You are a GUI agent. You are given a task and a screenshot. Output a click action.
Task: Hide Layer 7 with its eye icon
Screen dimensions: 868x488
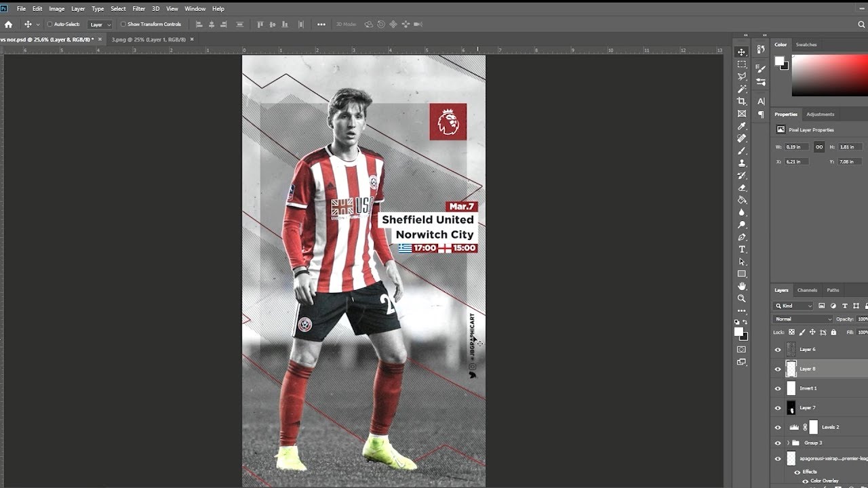(x=778, y=408)
